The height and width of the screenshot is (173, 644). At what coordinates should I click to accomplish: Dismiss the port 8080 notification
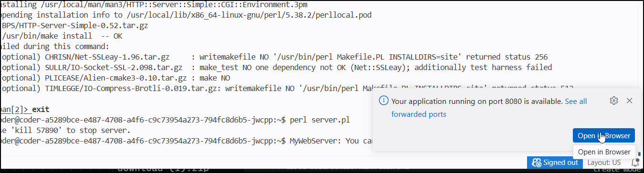point(629,101)
